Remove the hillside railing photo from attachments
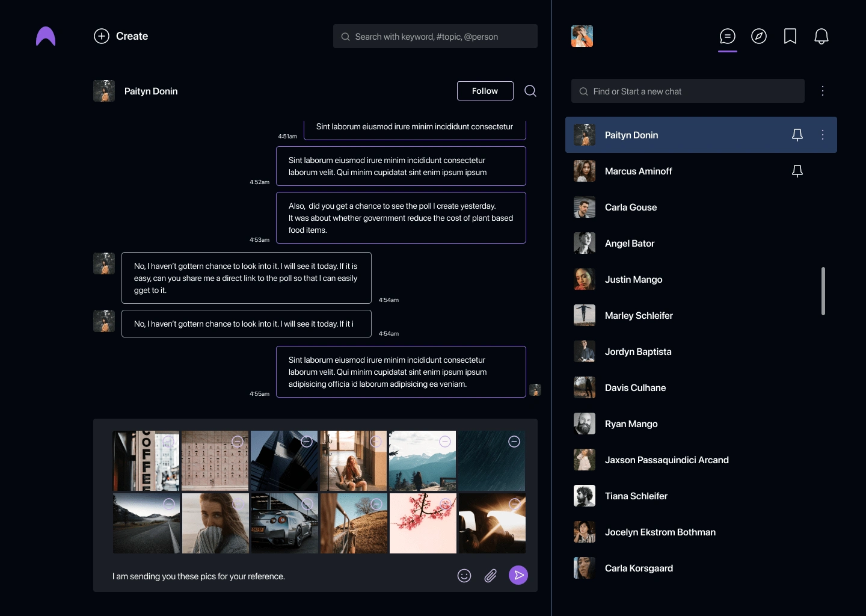This screenshot has height=616, width=866. (x=376, y=504)
